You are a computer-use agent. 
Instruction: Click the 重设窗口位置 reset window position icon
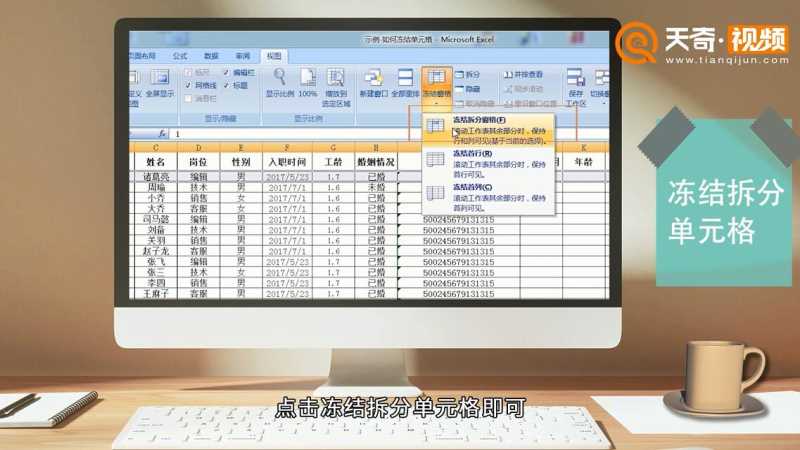coord(508,104)
